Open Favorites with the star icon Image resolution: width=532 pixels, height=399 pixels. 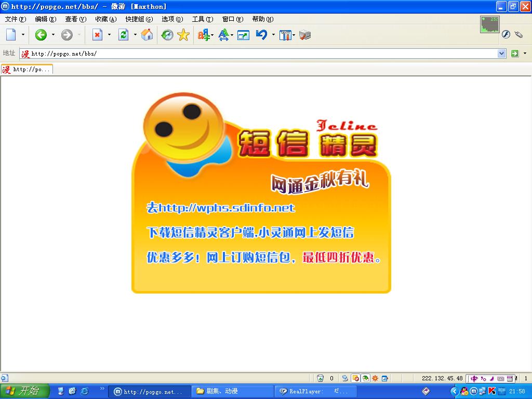[x=183, y=35]
